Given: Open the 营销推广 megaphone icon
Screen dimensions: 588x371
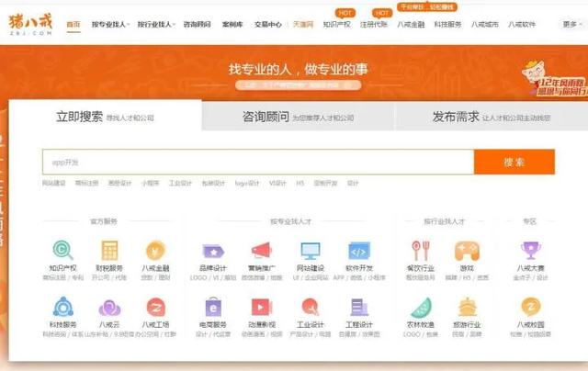Looking at the screenshot, I should pyautogui.click(x=261, y=250).
